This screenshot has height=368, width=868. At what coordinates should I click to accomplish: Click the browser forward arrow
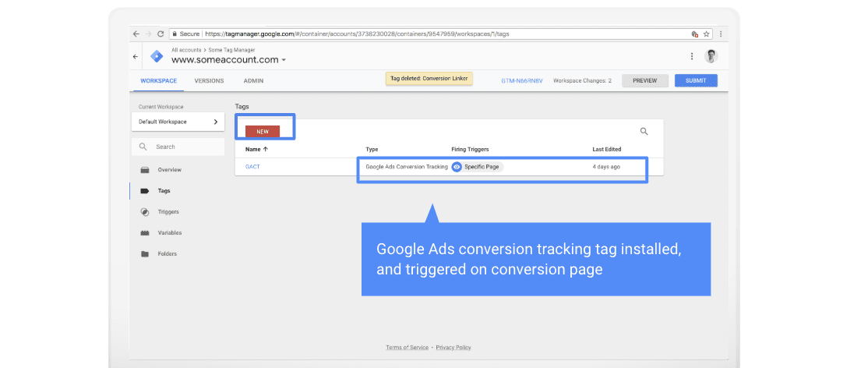(x=148, y=34)
